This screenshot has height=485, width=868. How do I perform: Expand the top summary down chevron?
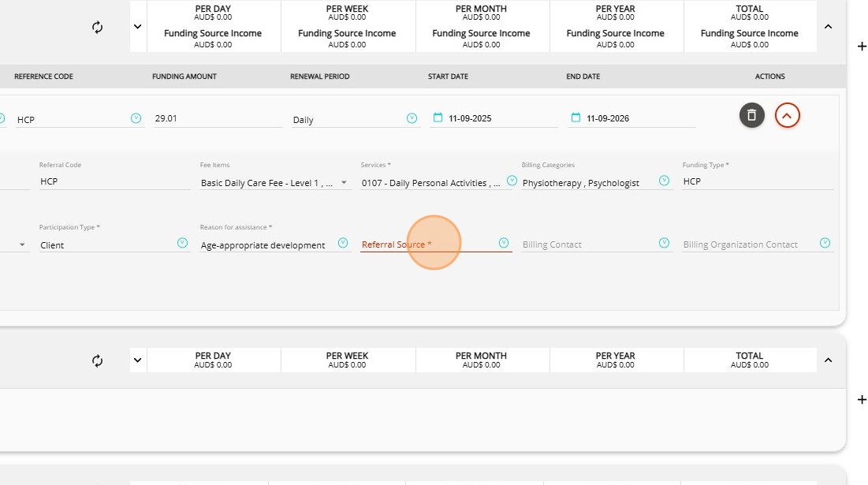pos(138,27)
